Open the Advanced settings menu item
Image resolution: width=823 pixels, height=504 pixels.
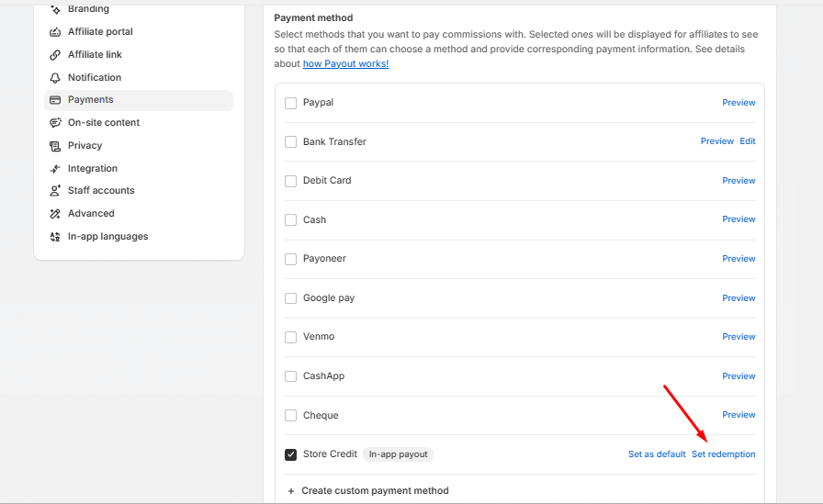91,214
